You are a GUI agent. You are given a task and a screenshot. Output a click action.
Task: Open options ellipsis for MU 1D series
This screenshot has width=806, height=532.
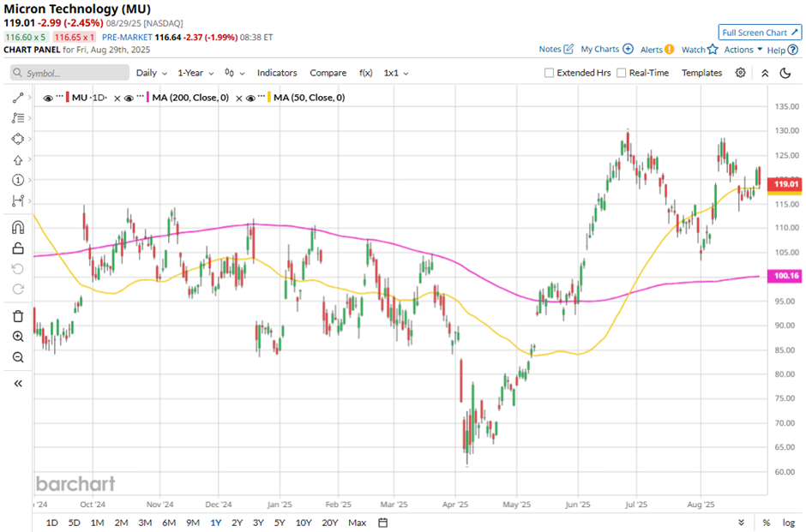click(60, 97)
